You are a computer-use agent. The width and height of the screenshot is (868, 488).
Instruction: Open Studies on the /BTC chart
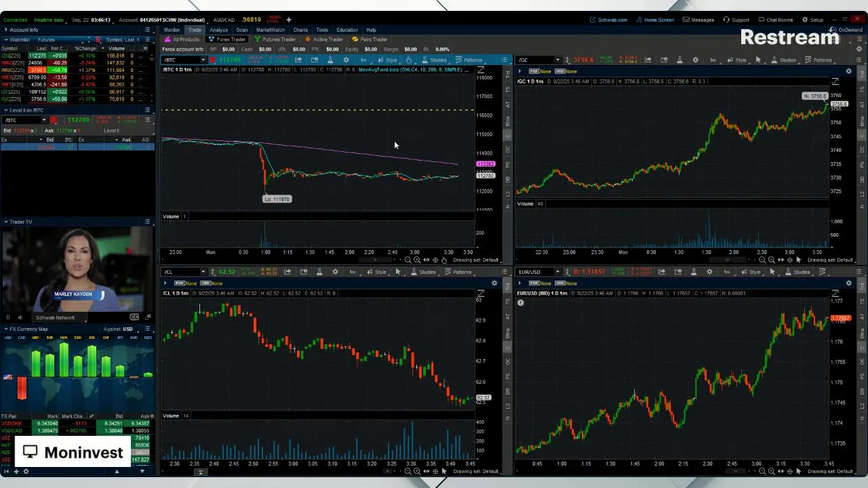[x=434, y=60]
